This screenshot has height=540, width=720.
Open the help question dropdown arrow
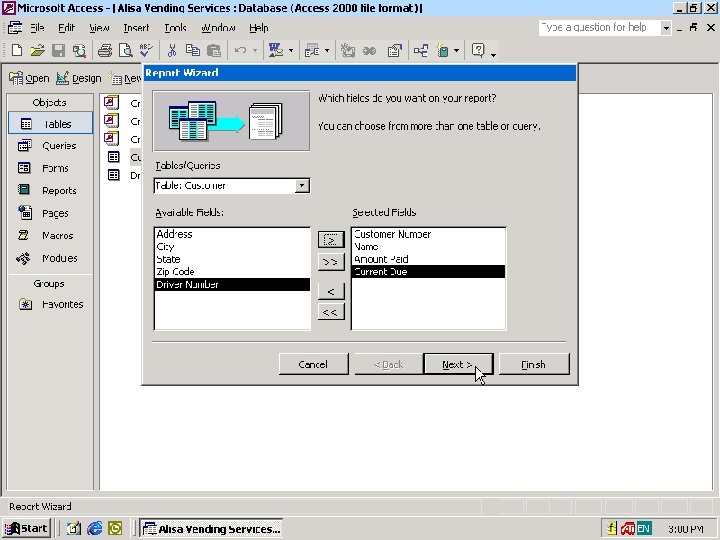[666, 28]
